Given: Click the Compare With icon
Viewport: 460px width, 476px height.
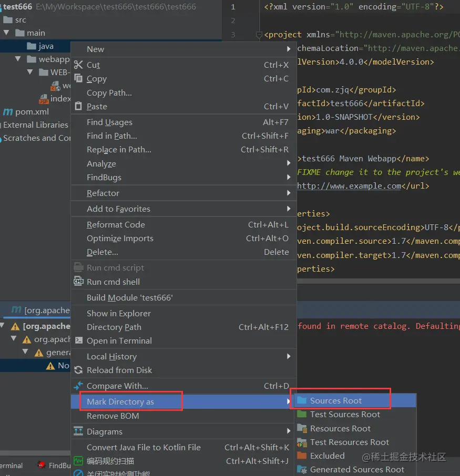Looking at the screenshot, I should pos(78,386).
